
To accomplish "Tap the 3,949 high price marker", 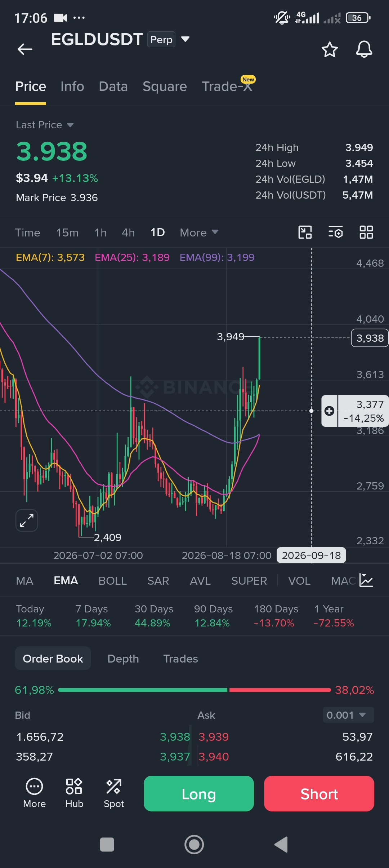I will pos(231,337).
